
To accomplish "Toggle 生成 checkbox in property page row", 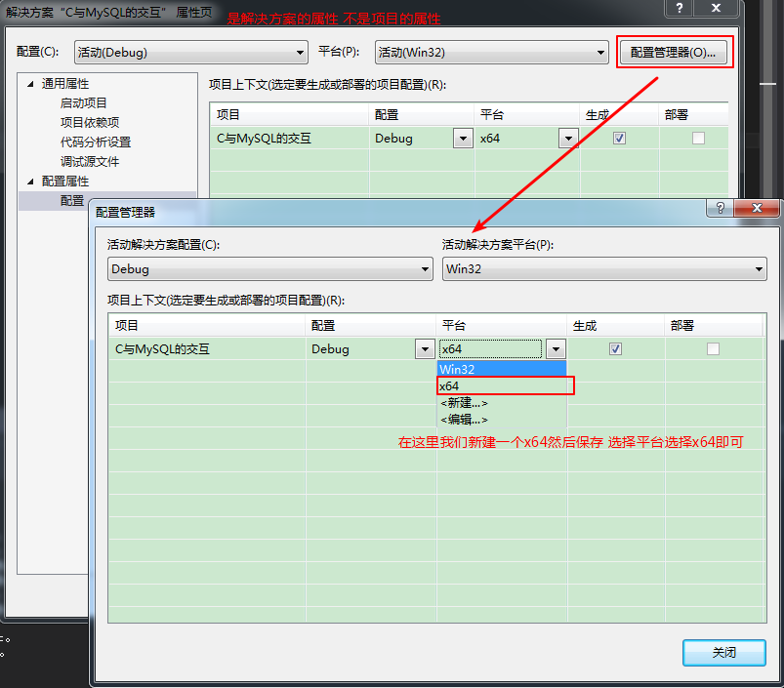I will point(619,139).
